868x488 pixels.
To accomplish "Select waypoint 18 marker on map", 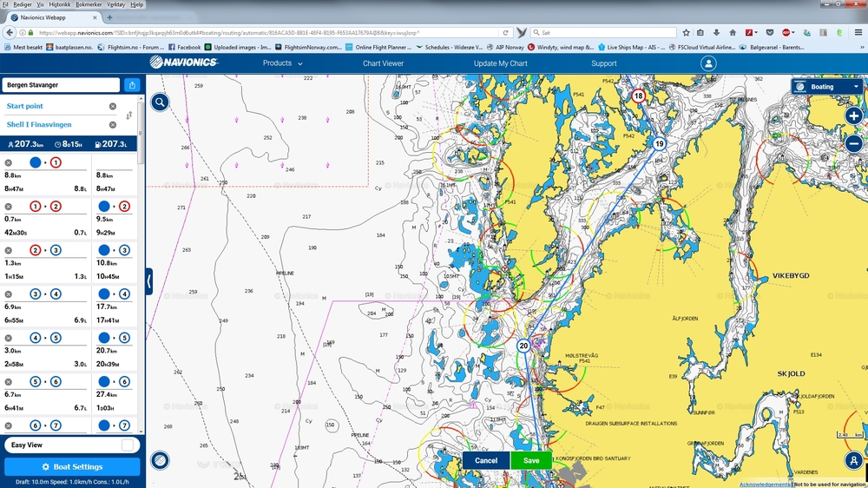I will pos(638,96).
